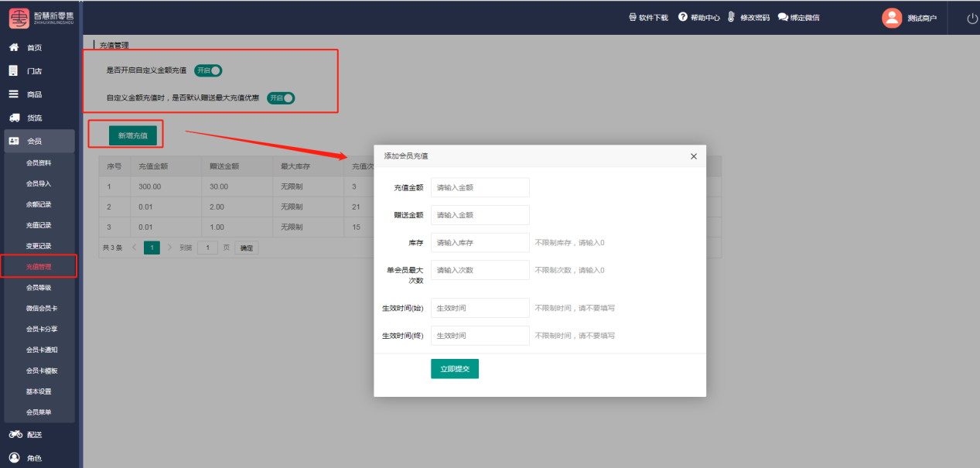Click the 2.00 gift amount cell
Viewport: 980px width, 468px height.
pyautogui.click(x=237, y=207)
